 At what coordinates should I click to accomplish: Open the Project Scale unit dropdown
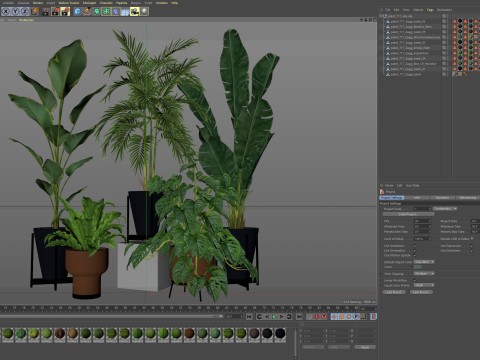point(445,209)
